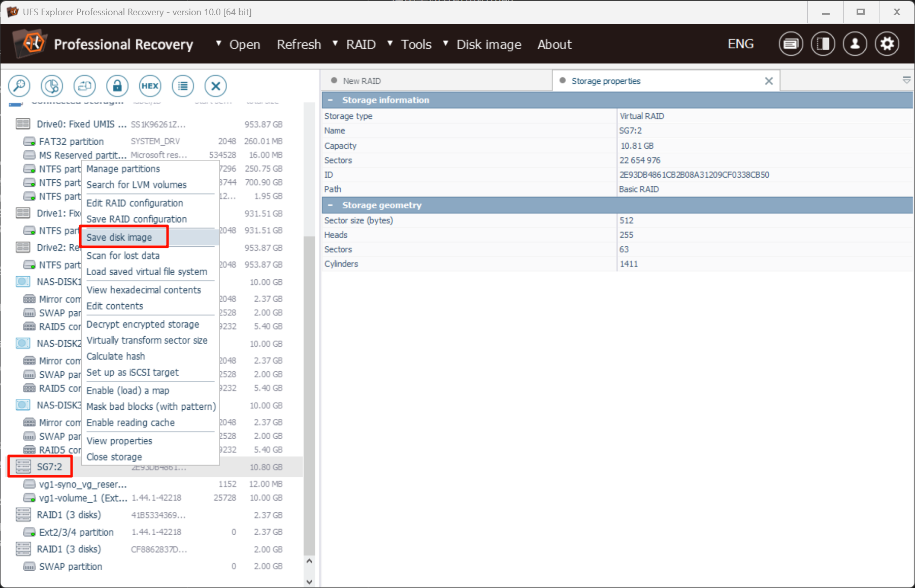
Task: Click the padlock decrypt storage icon
Action: [x=117, y=86]
